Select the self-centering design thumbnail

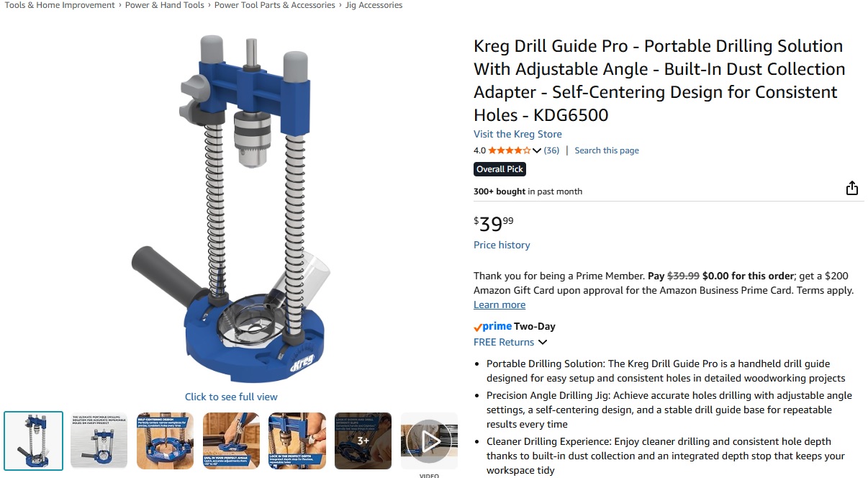point(166,441)
